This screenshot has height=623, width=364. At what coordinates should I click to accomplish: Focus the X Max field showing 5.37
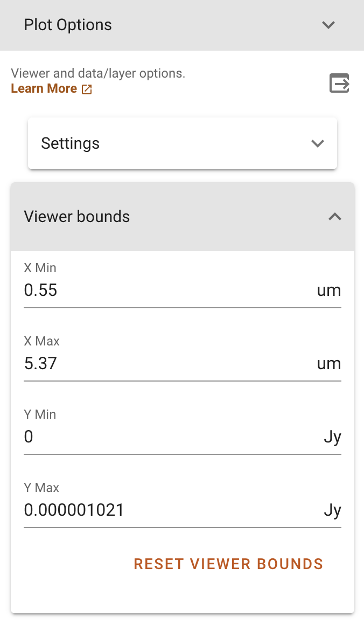click(x=162, y=364)
